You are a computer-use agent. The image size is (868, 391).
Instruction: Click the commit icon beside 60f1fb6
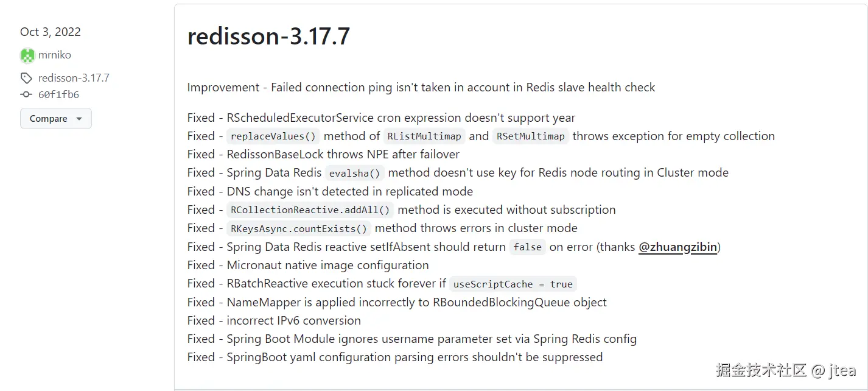26,94
